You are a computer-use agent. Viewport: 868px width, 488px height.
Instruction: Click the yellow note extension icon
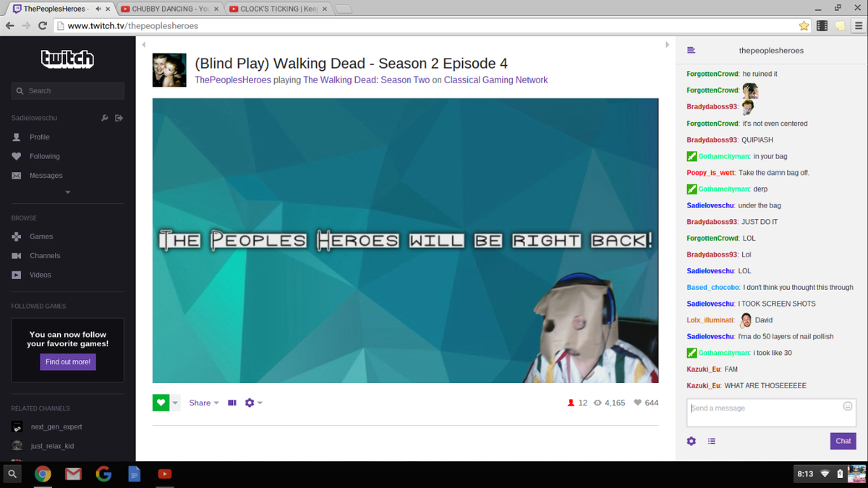click(x=839, y=25)
